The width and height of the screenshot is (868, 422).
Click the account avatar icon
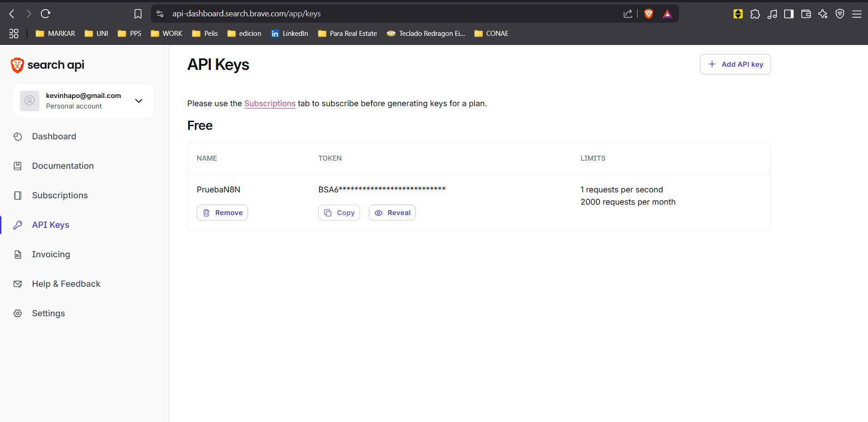tap(29, 101)
